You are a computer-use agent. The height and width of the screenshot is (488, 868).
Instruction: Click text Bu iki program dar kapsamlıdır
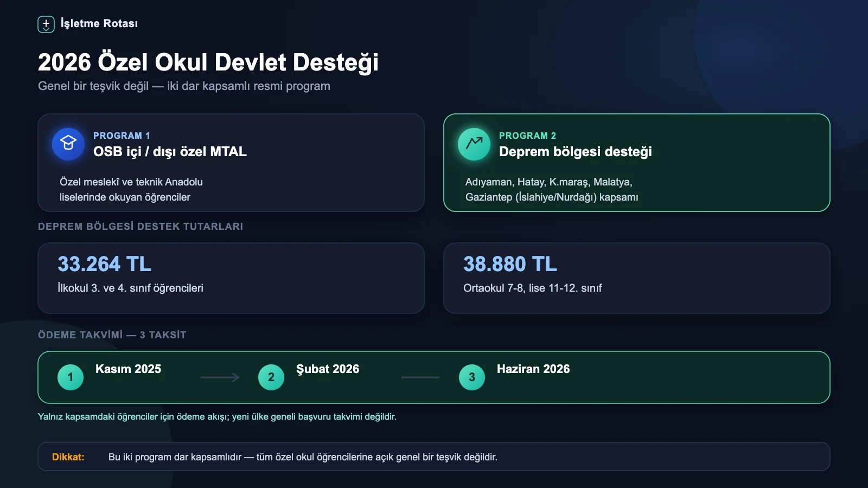tap(175, 457)
